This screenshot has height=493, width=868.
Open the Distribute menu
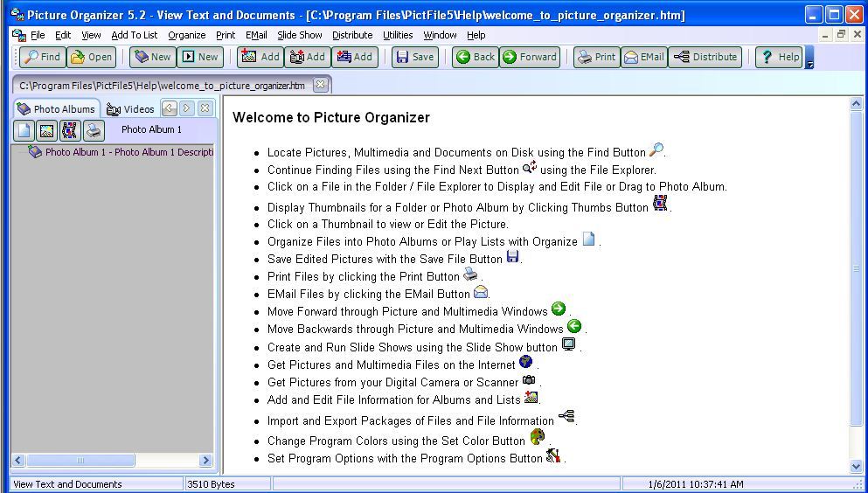[352, 35]
